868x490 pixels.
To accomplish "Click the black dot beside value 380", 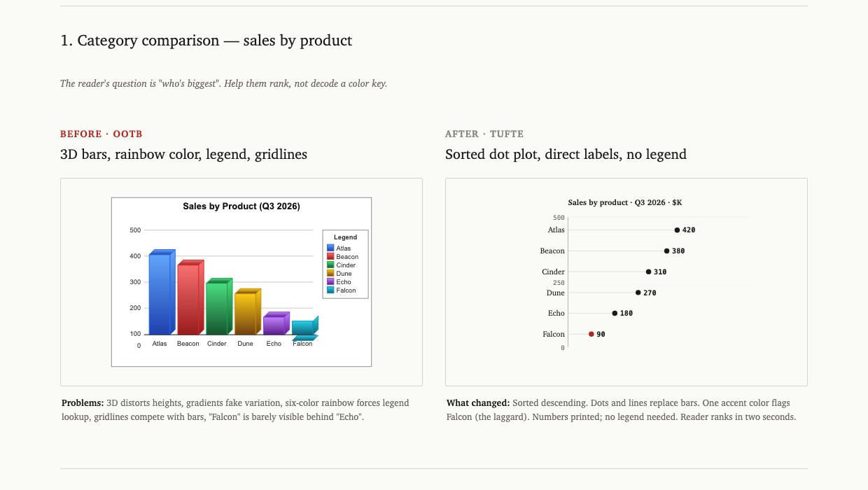I will point(666,251).
